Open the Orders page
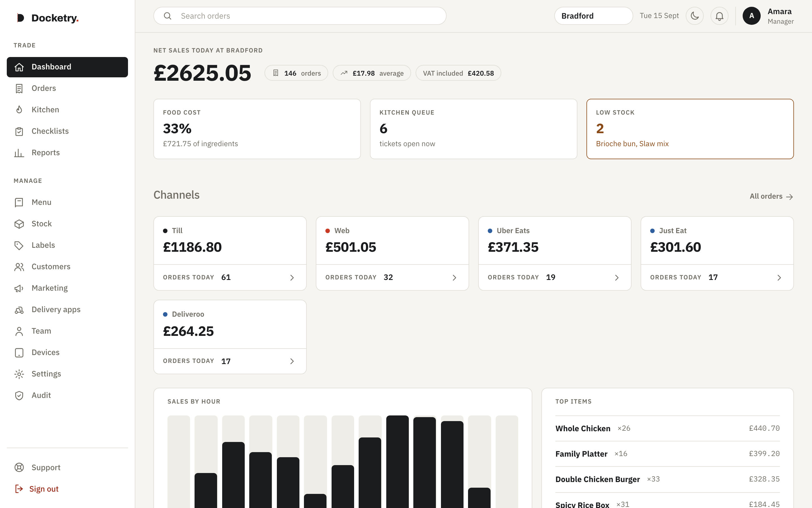This screenshot has width=812, height=508. coord(67,88)
